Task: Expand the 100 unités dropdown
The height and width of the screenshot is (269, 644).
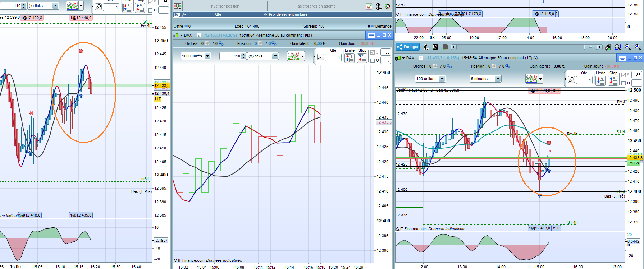Action: click(442, 79)
